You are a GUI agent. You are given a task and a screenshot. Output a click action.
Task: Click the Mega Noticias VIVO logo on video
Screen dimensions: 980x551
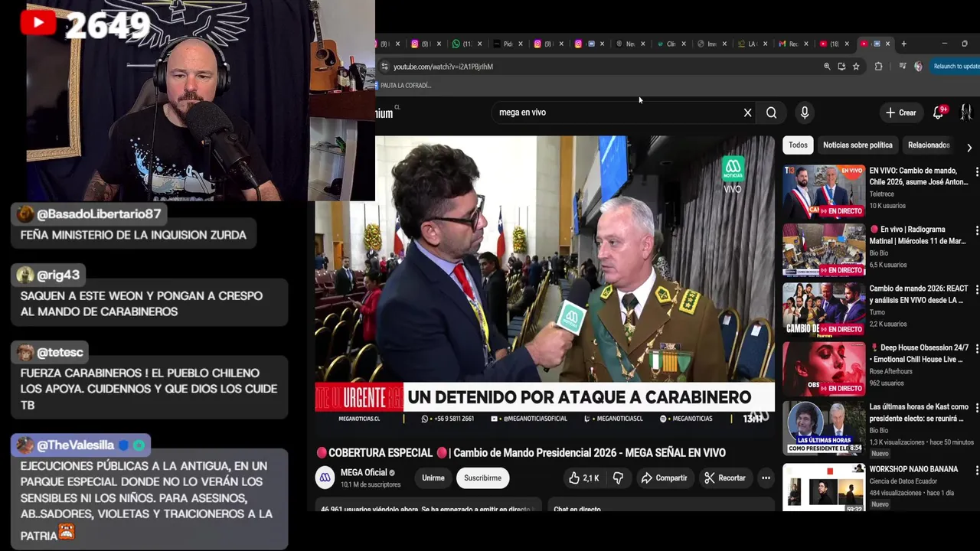click(x=733, y=174)
